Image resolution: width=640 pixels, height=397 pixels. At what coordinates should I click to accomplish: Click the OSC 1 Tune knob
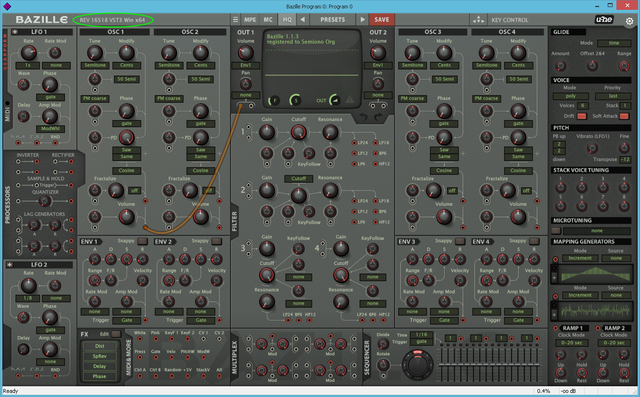click(95, 53)
